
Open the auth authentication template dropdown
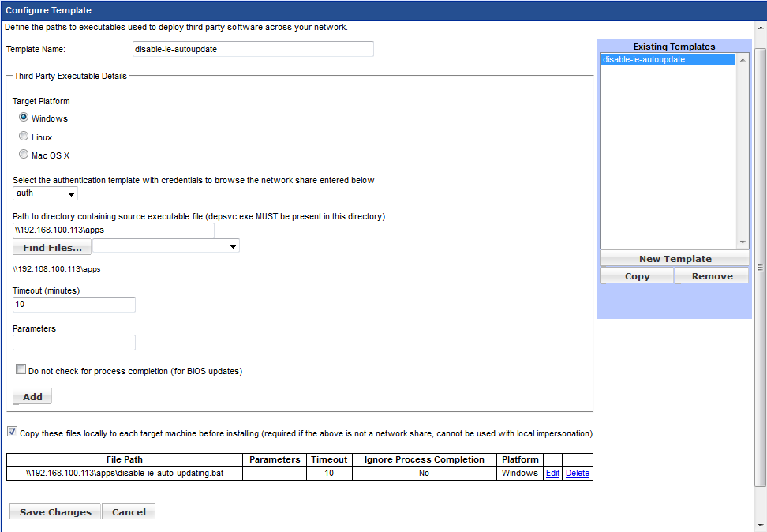pos(45,193)
